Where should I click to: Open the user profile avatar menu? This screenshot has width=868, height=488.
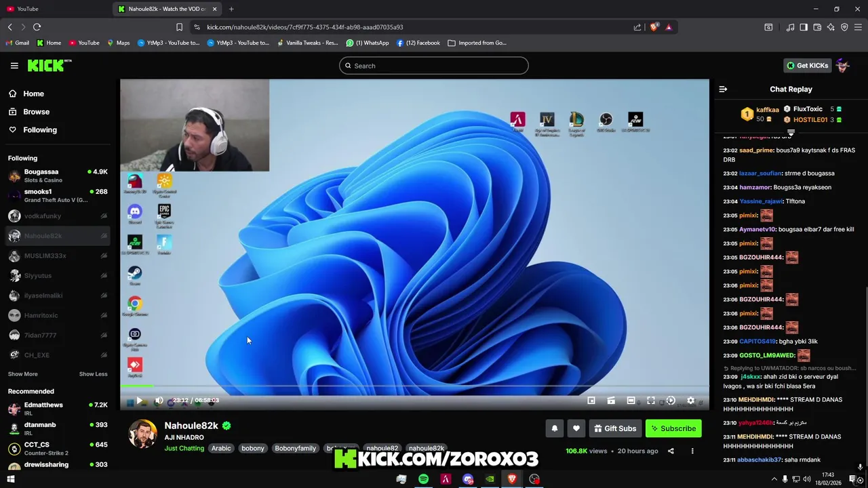coord(843,66)
